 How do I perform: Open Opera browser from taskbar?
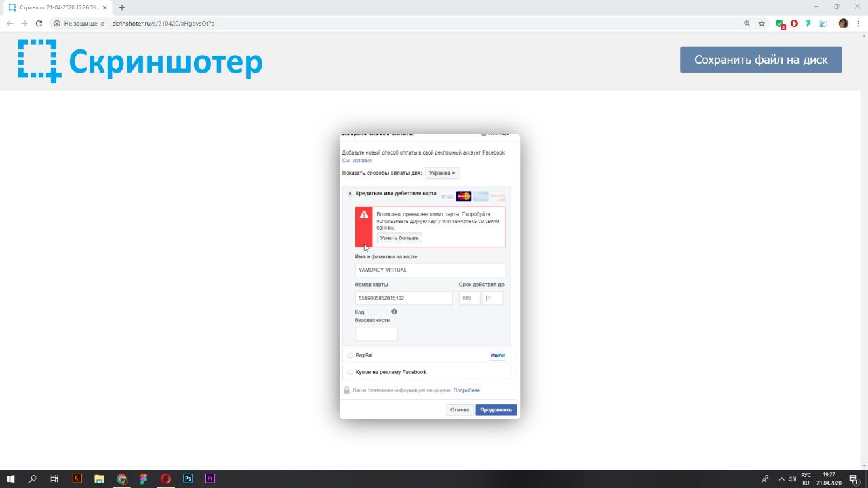(165, 479)
